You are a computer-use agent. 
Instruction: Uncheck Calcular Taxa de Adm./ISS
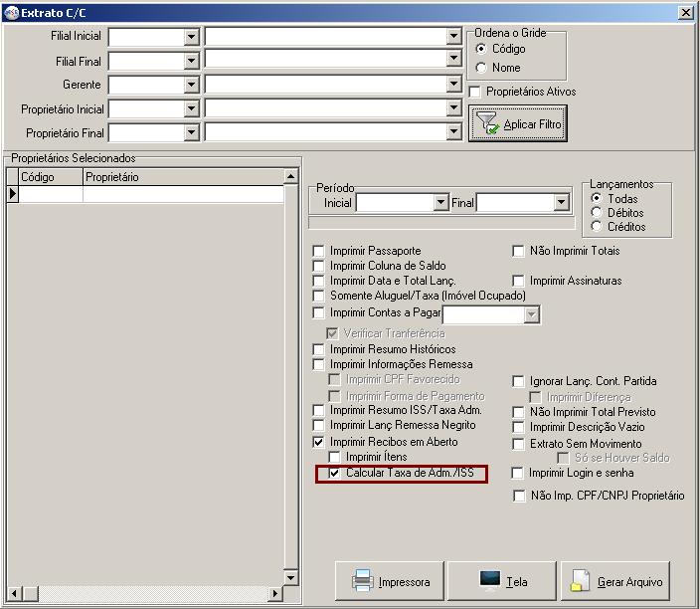pyautogui.click(x=334, y=474)
